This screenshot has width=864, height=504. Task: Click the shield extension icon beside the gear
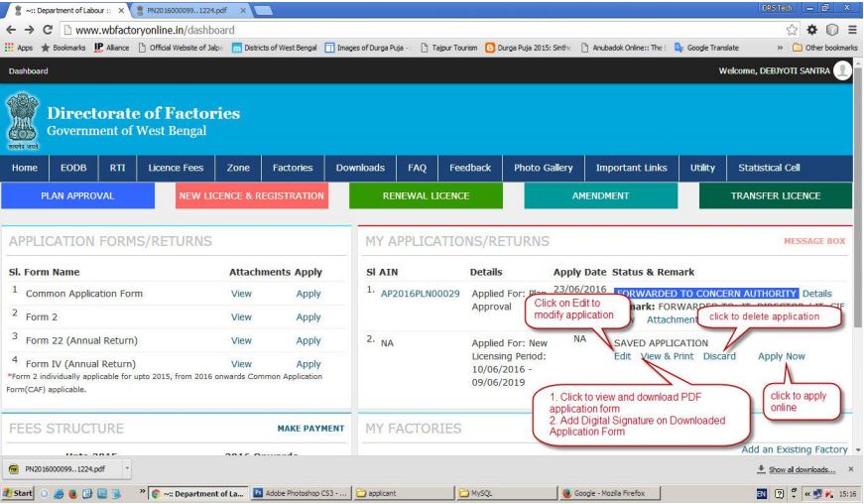(832, 30)
